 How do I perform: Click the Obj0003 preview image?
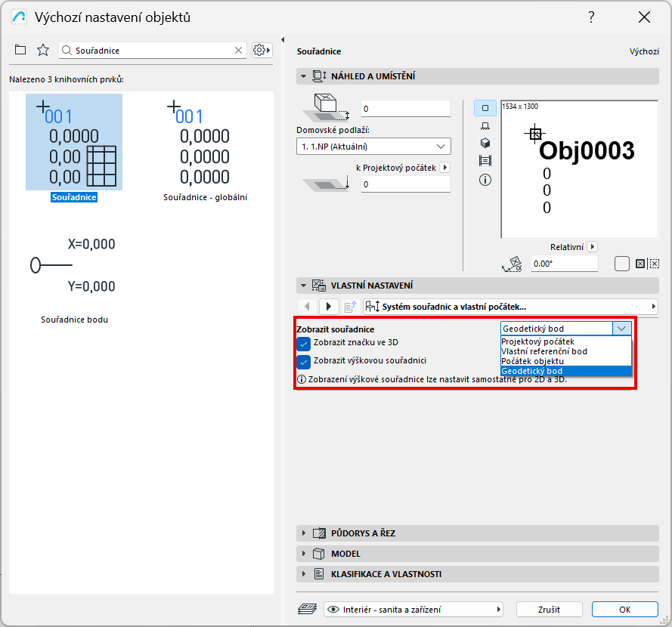[x=580, y=169]
